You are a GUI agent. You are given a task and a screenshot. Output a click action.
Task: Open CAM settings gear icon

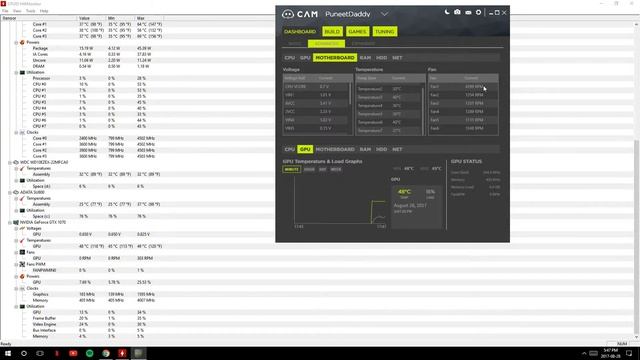478,12
